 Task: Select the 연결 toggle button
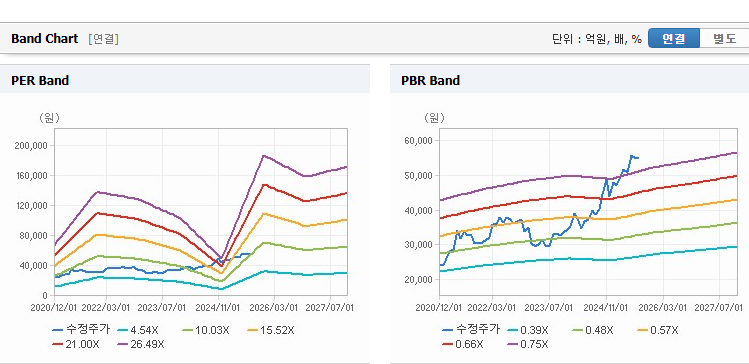tap(674, 39)
